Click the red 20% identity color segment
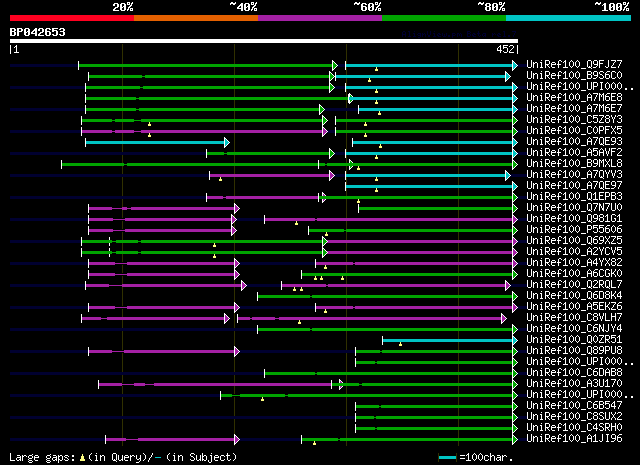This screenshot has height=465, width=640. pos(72,18)
